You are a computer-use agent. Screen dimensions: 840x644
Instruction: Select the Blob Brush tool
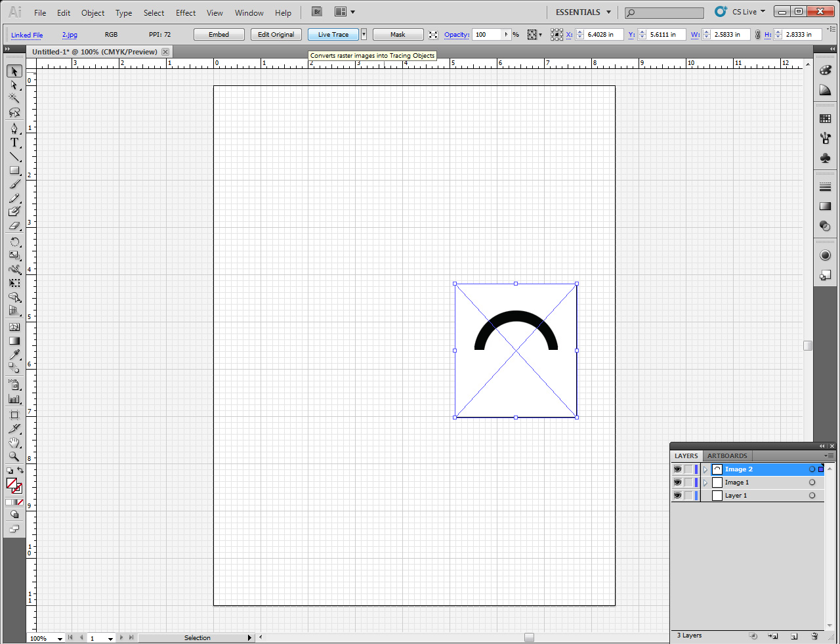click(x=14, y=211)
